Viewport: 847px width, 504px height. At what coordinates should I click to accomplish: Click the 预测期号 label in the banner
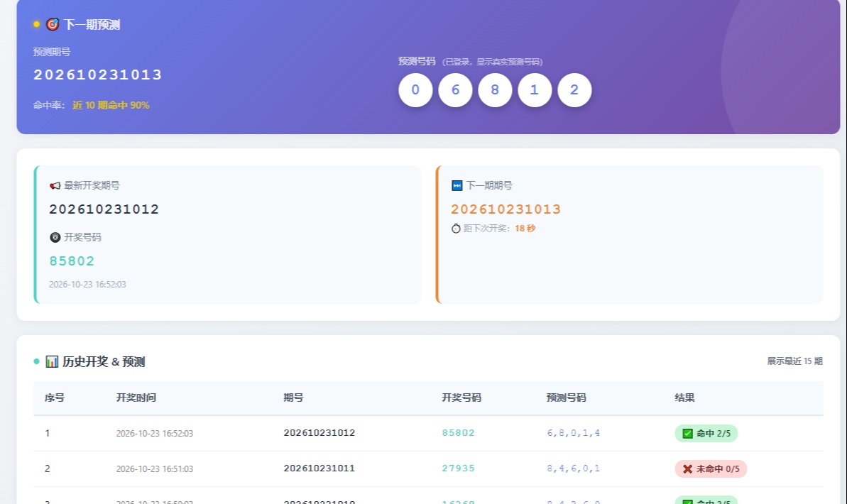[x=52, y=52]
